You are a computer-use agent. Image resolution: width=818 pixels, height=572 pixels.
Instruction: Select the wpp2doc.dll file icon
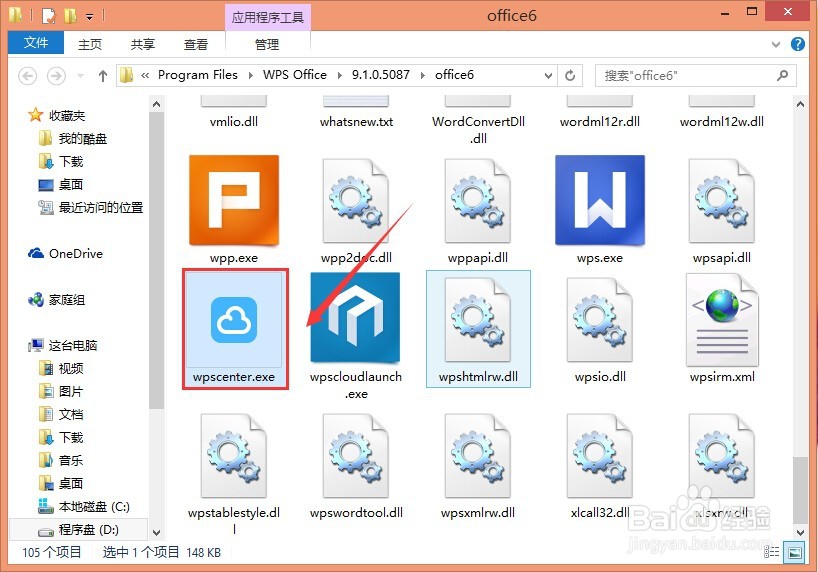(356, 201)
